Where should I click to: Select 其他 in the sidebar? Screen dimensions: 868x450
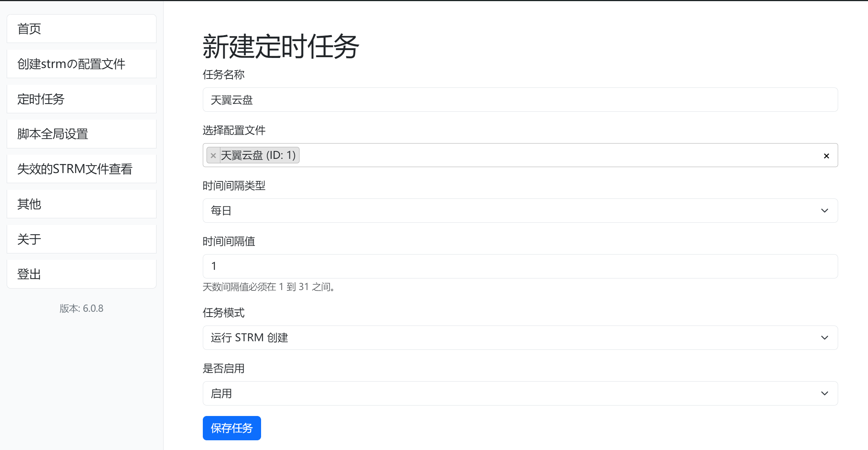81,204
